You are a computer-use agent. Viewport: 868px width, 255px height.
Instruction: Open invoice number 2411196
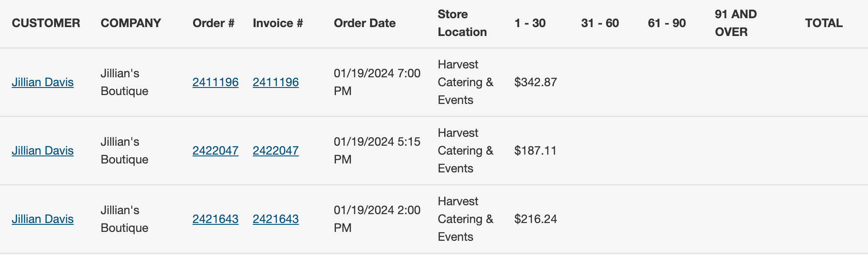[x=276, y=82]
